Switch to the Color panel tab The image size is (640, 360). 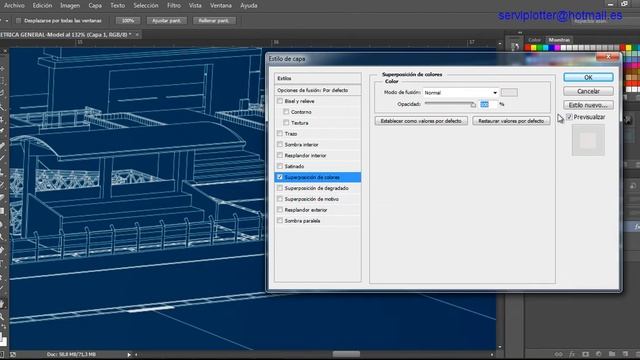click(534, 40)
